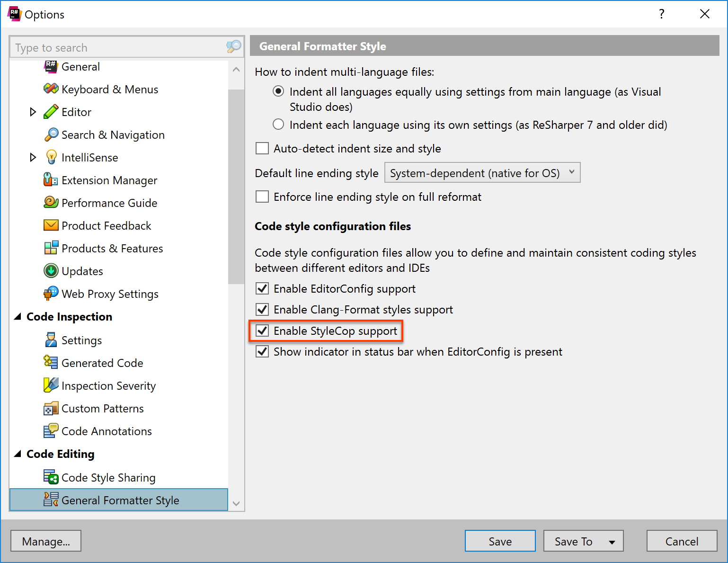Open Inspection Severity settings page

pos(108,386)
